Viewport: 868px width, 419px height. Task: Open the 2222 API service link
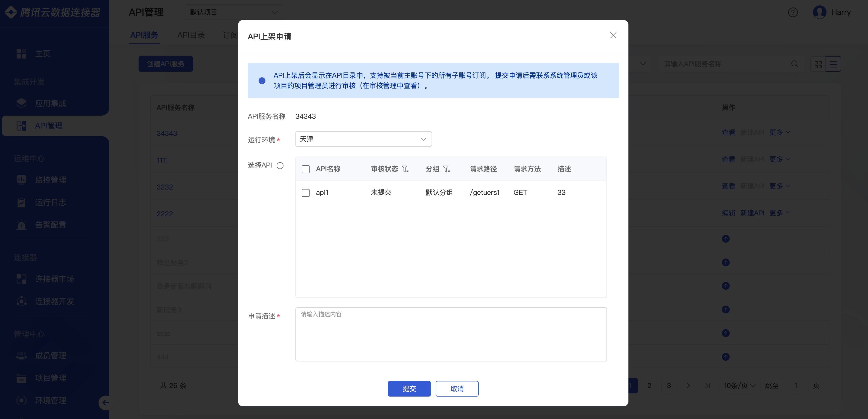(165, 214)
